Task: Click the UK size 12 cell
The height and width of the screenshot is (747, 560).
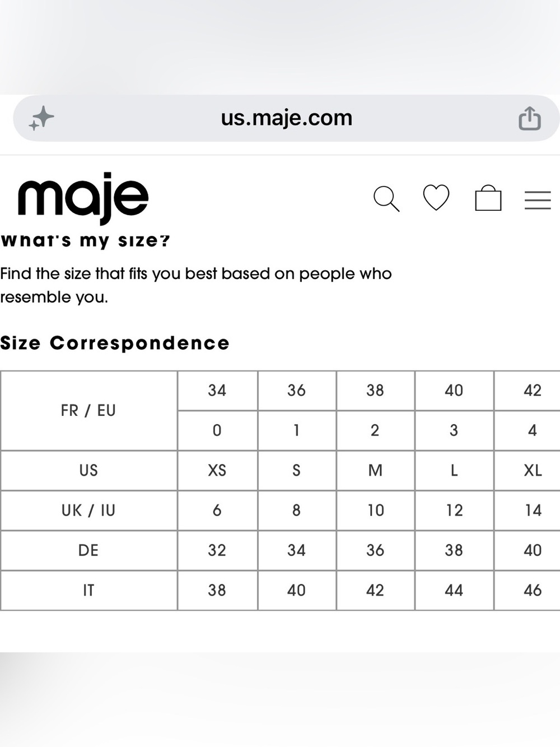Action: point(454,511)
